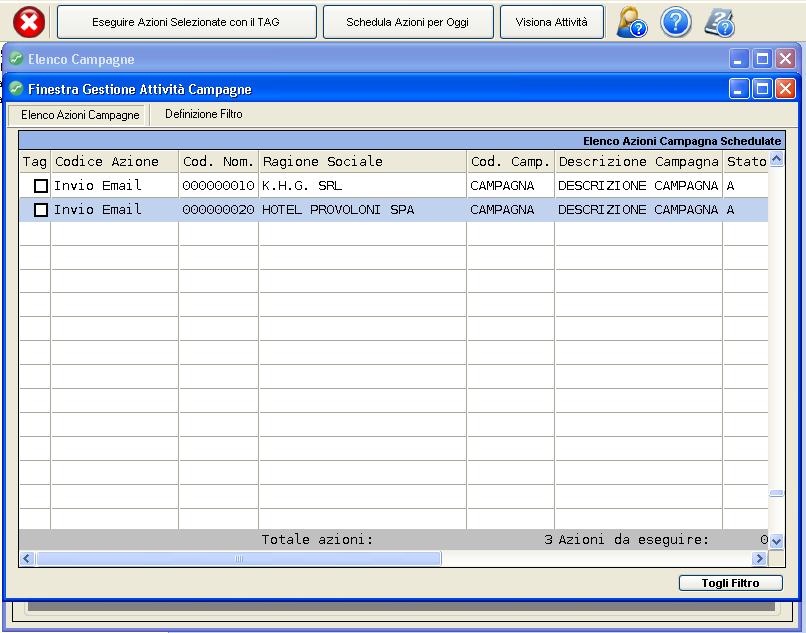Viewport: 806px width, 633px height.
Task: Click the Togli Filtro button
Action: [730, 583]
